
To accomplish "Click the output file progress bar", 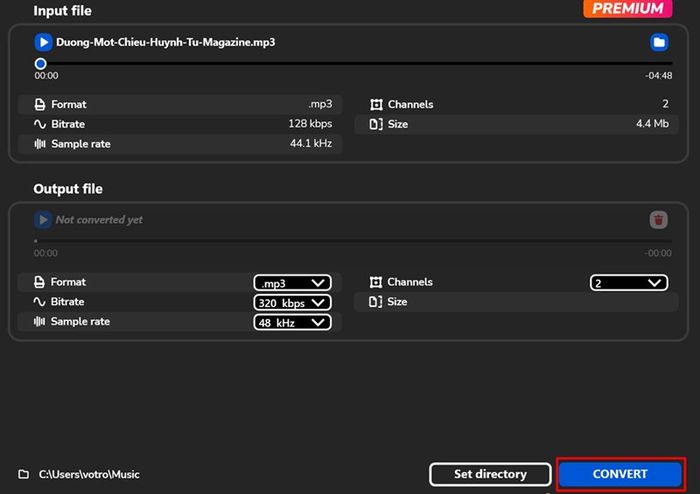I will click(353, 241).
